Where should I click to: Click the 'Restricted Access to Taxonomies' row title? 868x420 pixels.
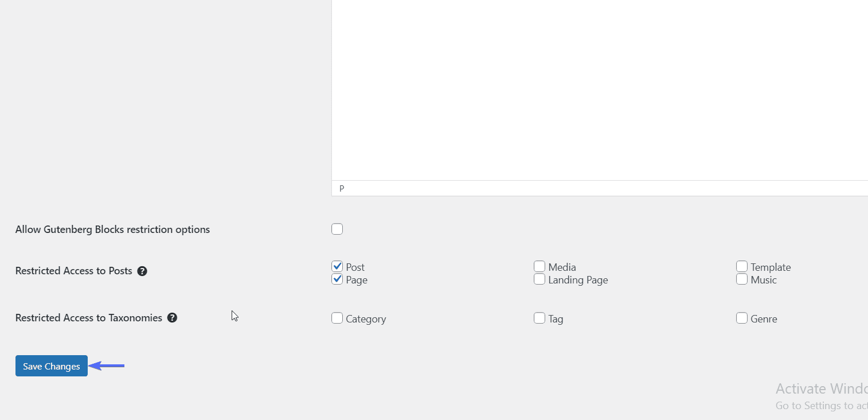[x=89, y=317]
